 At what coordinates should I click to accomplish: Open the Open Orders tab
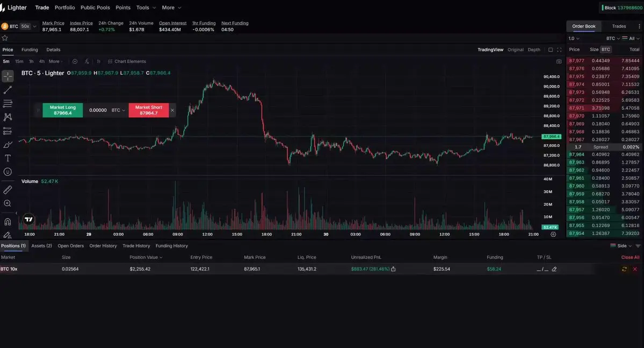71,246
